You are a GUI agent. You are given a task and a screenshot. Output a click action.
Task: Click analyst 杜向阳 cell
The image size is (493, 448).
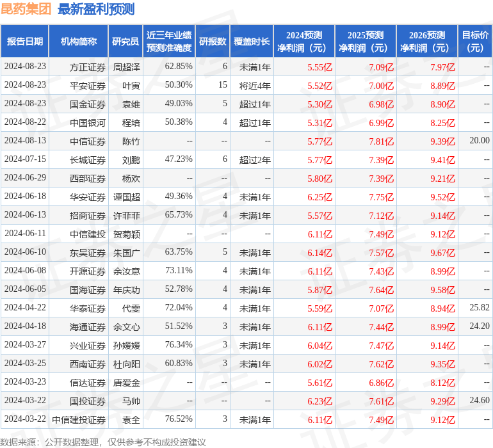click(126, 364)
